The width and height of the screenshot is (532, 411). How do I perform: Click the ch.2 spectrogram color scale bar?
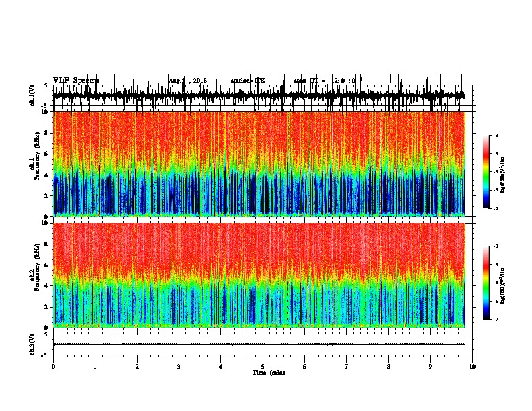486,283
